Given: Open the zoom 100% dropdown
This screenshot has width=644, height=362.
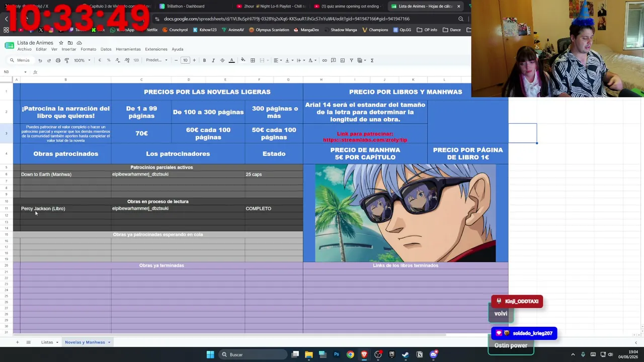Looking at the screenshot, I should tap(83, 60).
